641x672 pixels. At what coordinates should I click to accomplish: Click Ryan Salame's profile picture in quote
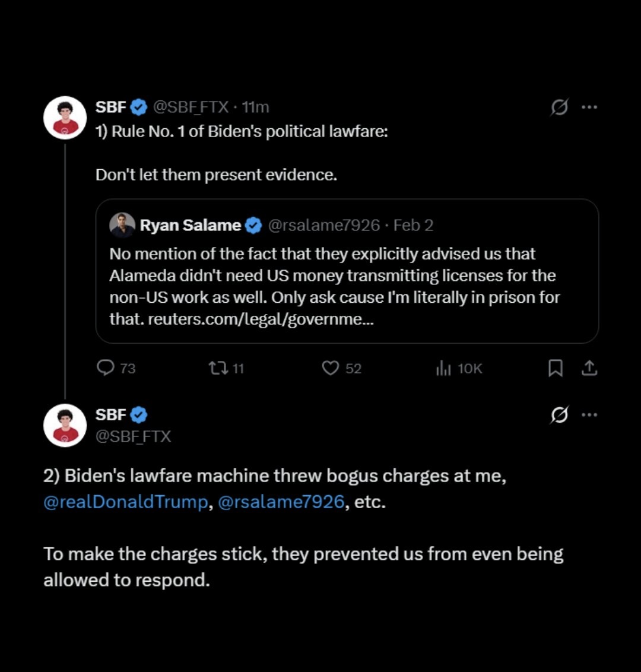click(x=122, y=226)
